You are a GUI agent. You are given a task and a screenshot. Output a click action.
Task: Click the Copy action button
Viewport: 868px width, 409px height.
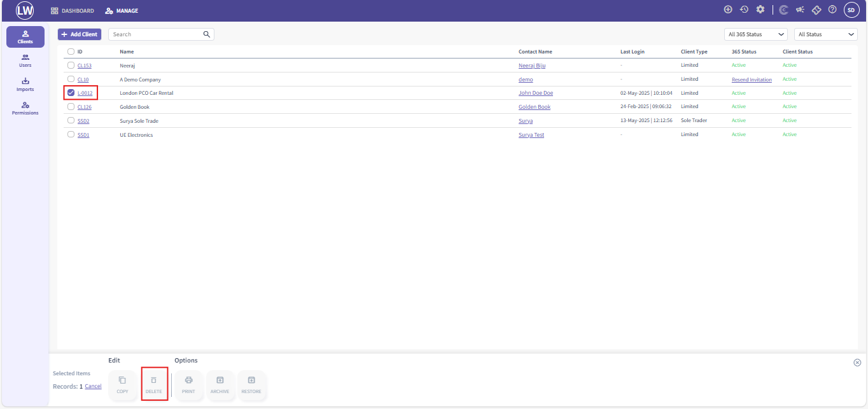click(122, 385)
